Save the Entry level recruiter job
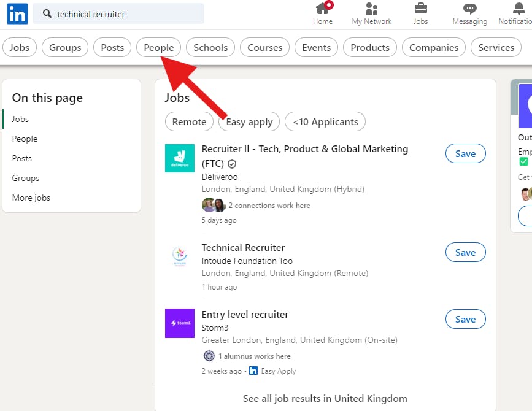Screen dimensions: 532x411 (466, 319)
